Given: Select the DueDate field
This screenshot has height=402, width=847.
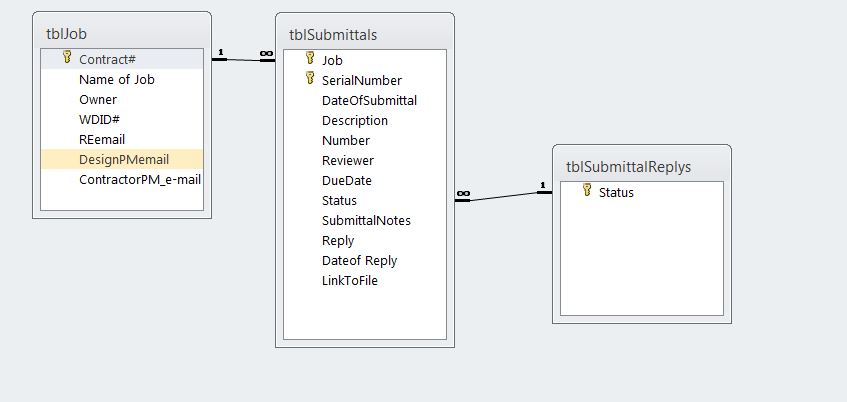Looking at the screenshot, I should click(346, 180).
